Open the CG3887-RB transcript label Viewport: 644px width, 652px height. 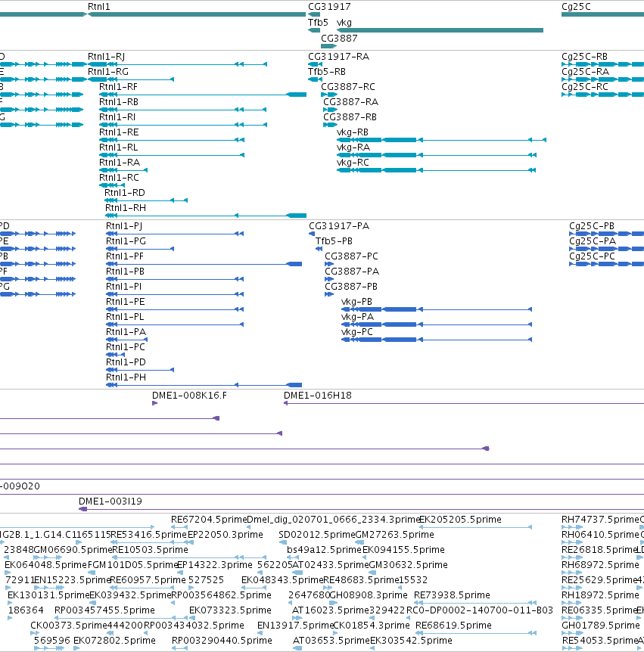coord(350,117)
